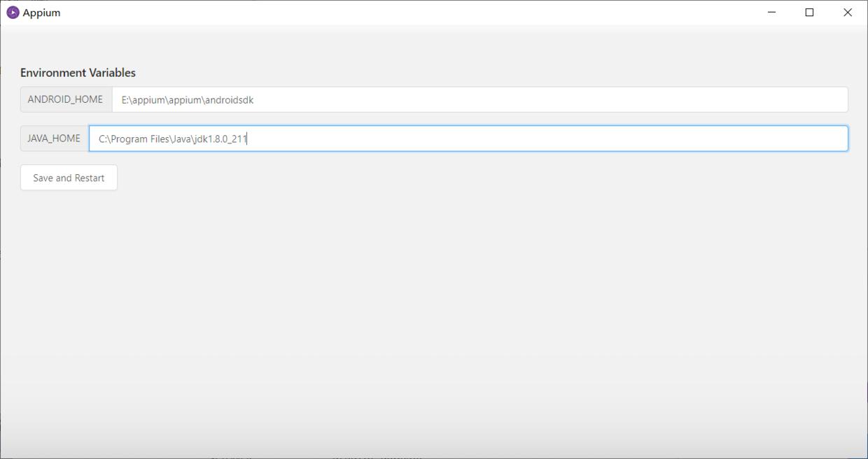868x459 pixels.
Task: Click the Appium window title text
Action: click(x=41, y=13)
